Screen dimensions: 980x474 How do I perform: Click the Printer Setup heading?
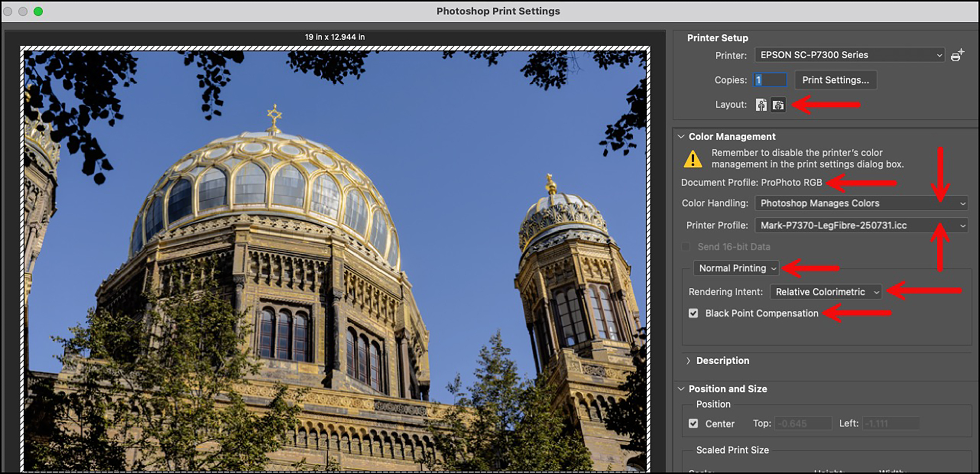pos(717,38)
